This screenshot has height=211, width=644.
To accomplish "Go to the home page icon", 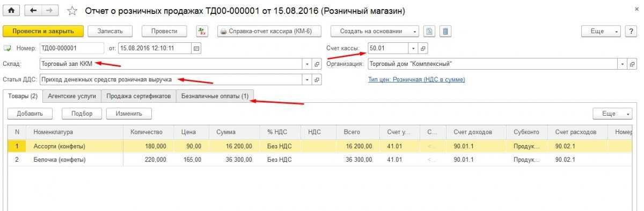I will coord(12,11).
